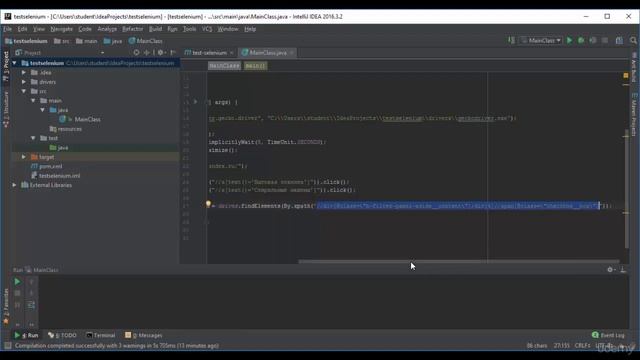Click stop icon in Run tool window
The image size is (640, 360).
tap(17, 293)
